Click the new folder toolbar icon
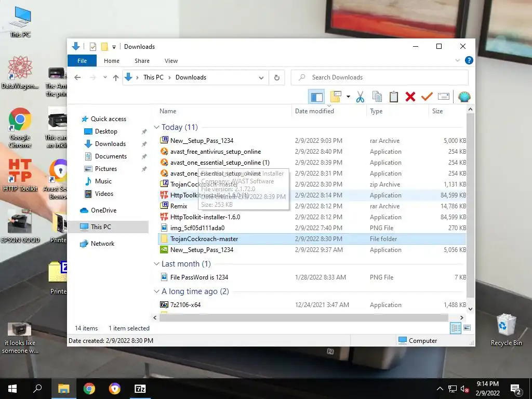 tap(336, 97)
